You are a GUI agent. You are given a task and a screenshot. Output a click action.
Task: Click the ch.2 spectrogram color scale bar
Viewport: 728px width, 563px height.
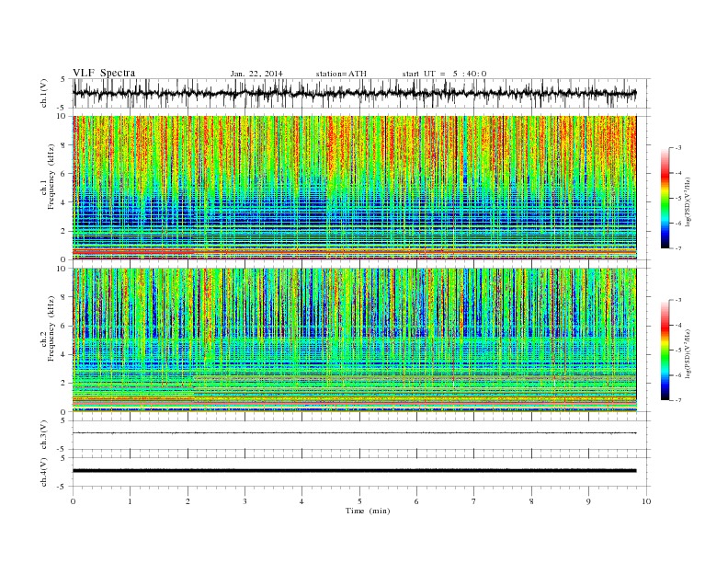click(x=665, y=350)
